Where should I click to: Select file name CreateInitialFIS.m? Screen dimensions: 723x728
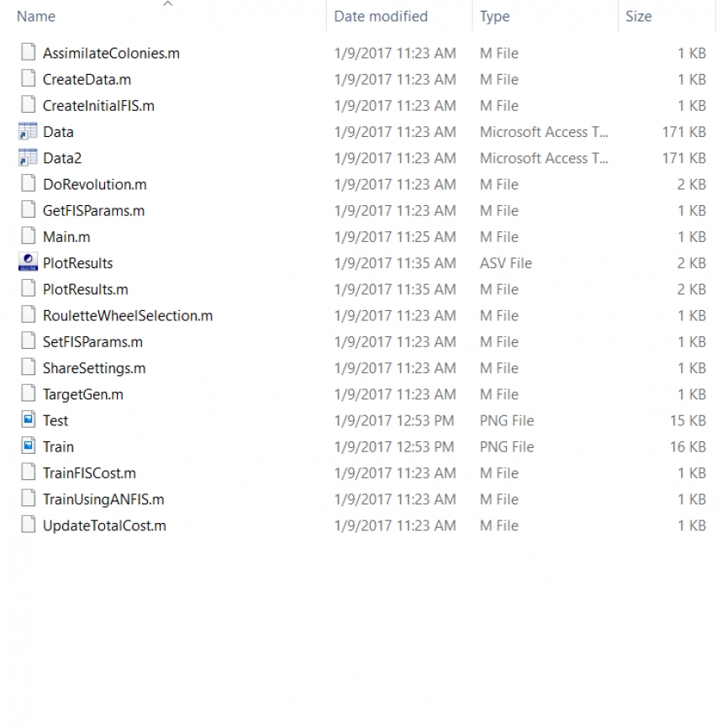[x=98, y=105]
